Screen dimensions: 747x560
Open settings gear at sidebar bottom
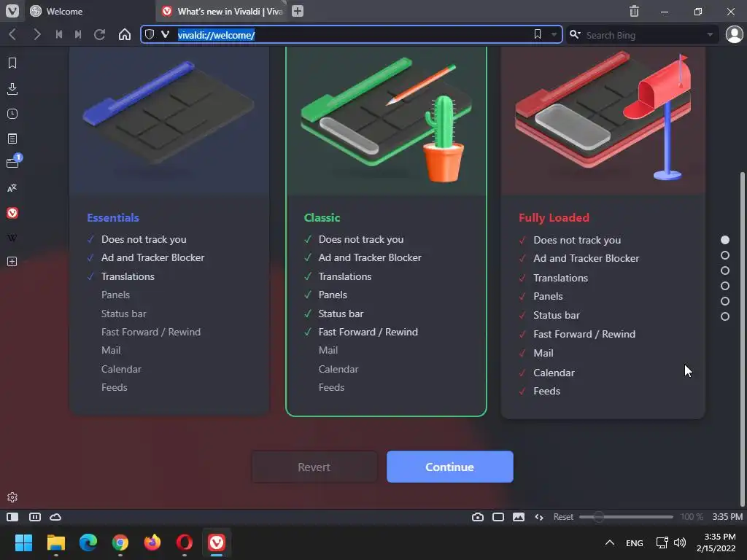coord(12,497)
